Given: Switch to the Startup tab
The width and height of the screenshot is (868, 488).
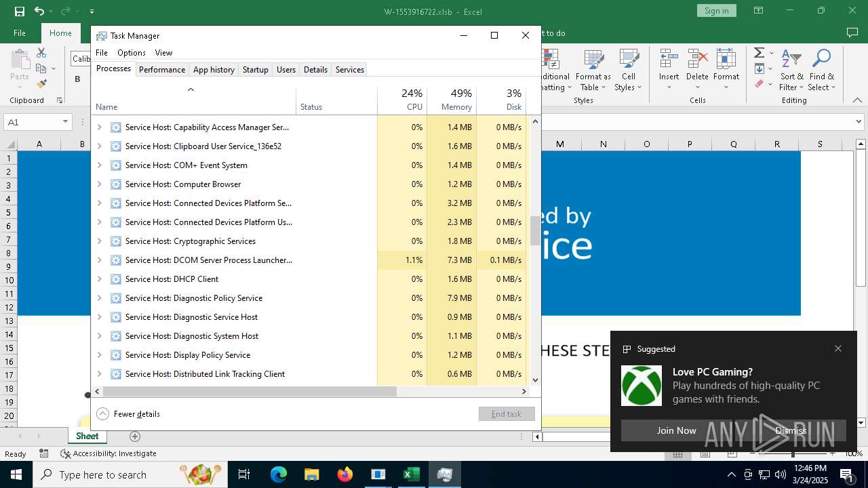Looking at the screenshot, I should tap(256, 70).
